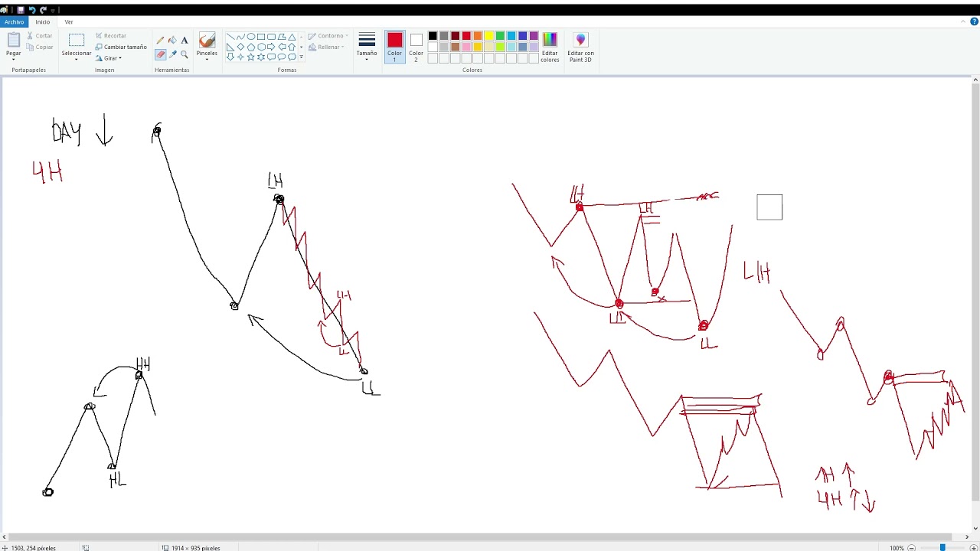
Task: Open Editar colores dialog
Action: click(550, 47)
